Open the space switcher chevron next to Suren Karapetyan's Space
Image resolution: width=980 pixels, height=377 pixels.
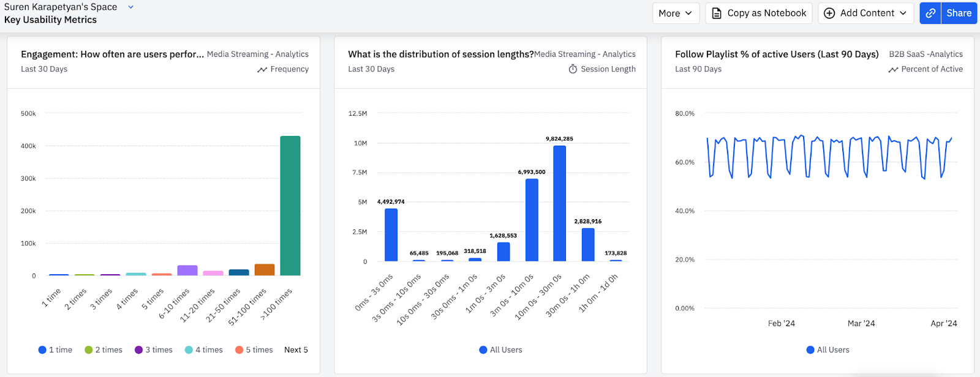click(130, 7)
